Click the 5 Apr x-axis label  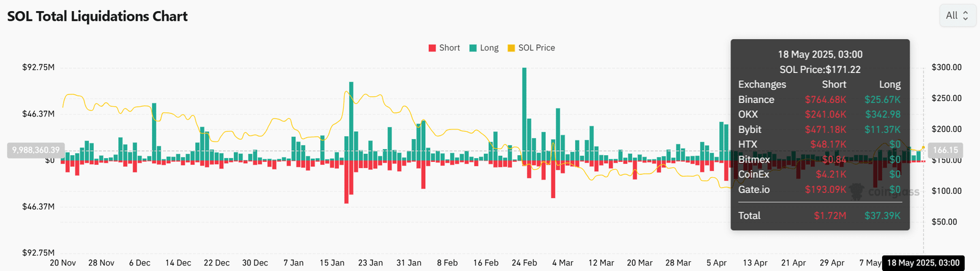(x=717, y=262)
